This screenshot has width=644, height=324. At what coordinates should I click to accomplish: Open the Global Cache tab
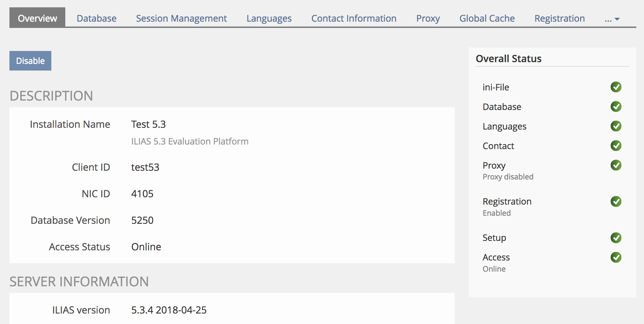tap(487, 19)
